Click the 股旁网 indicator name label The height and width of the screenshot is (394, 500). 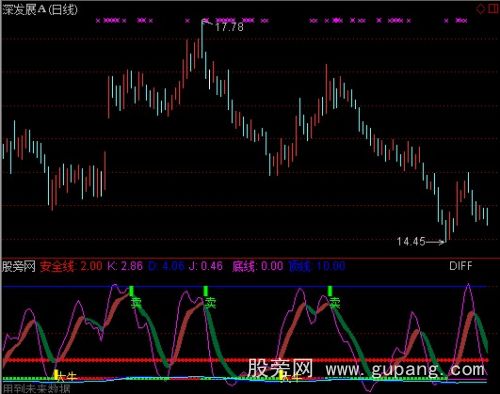(x=19, y=266)
